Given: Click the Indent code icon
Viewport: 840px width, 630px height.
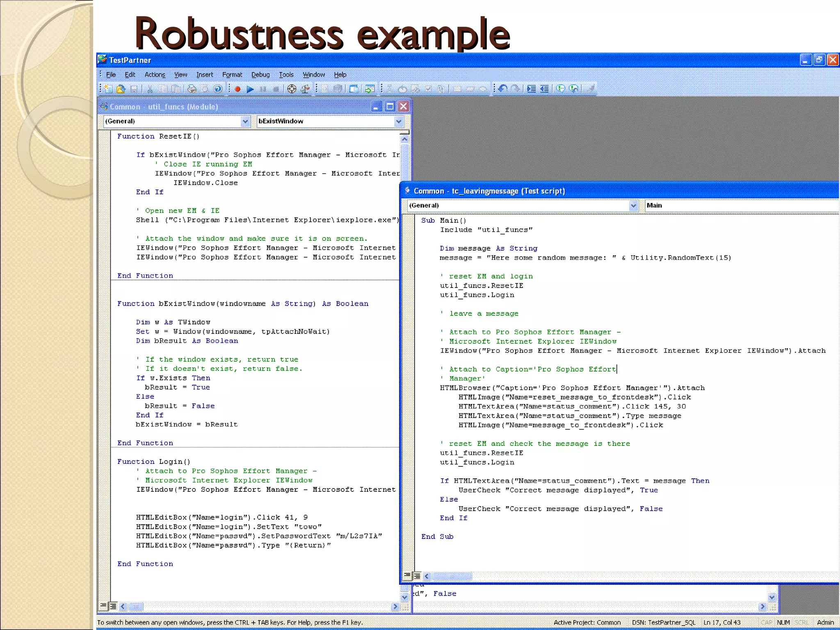Looking at the screenshot, I should point(532,89).
